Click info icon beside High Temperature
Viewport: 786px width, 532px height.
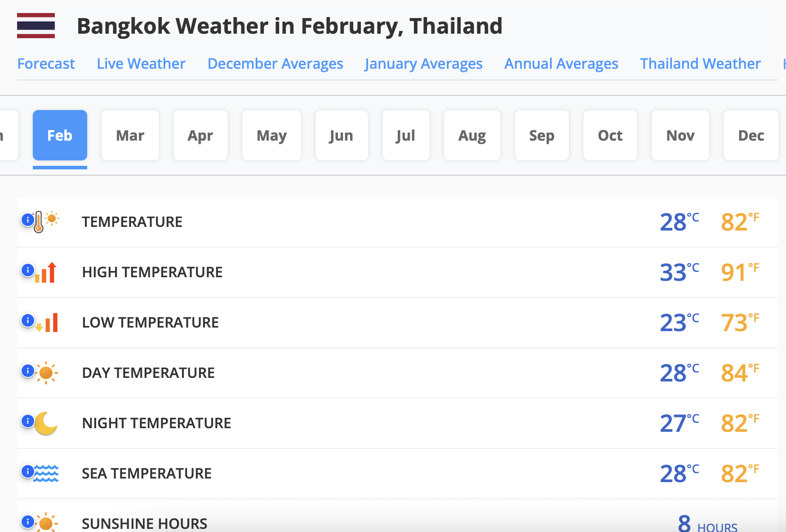pos(28,270)
